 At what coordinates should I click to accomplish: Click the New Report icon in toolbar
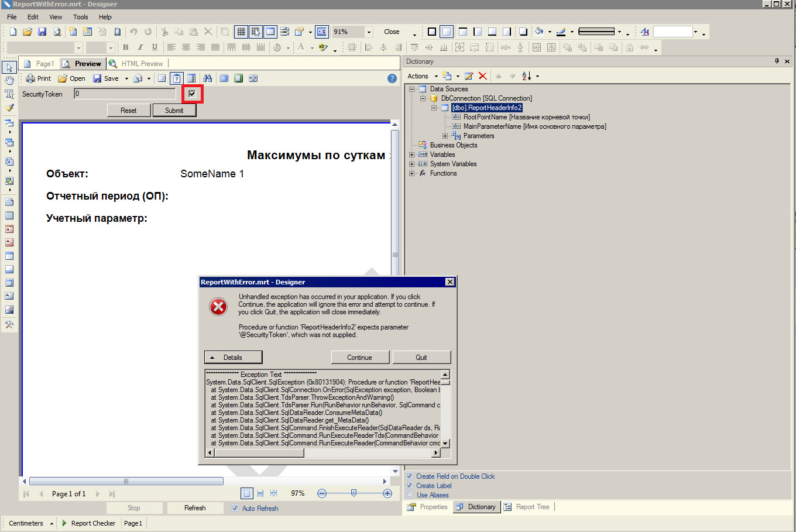(x=13, y=32)
